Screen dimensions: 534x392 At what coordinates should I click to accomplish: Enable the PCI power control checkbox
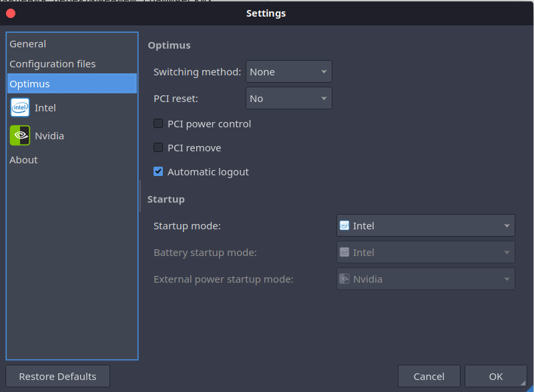(x=158, y=123)
